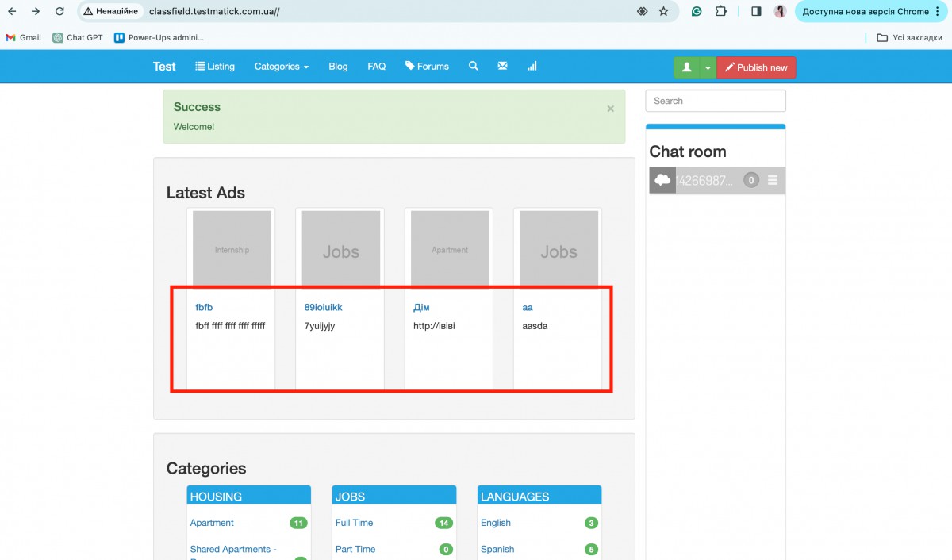Click the Publish new button
Viewport: 952px width, 560px height.
[756, 67]
